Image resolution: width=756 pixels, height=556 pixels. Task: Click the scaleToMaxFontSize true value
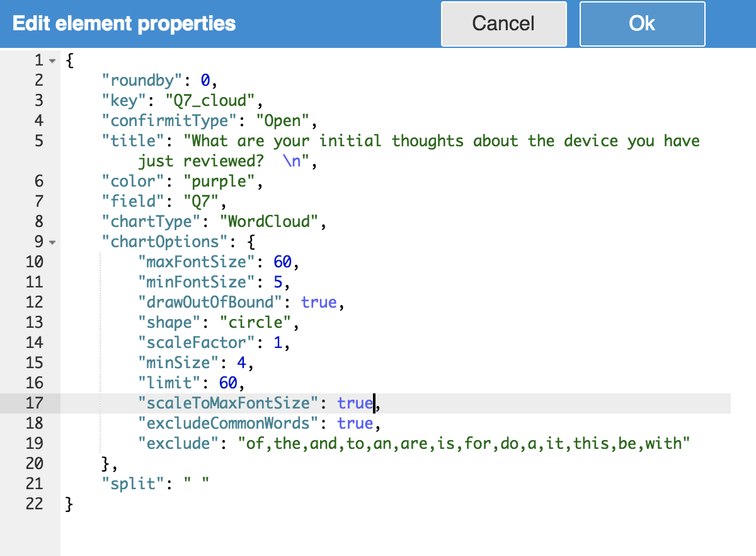(x=355, y=403)
